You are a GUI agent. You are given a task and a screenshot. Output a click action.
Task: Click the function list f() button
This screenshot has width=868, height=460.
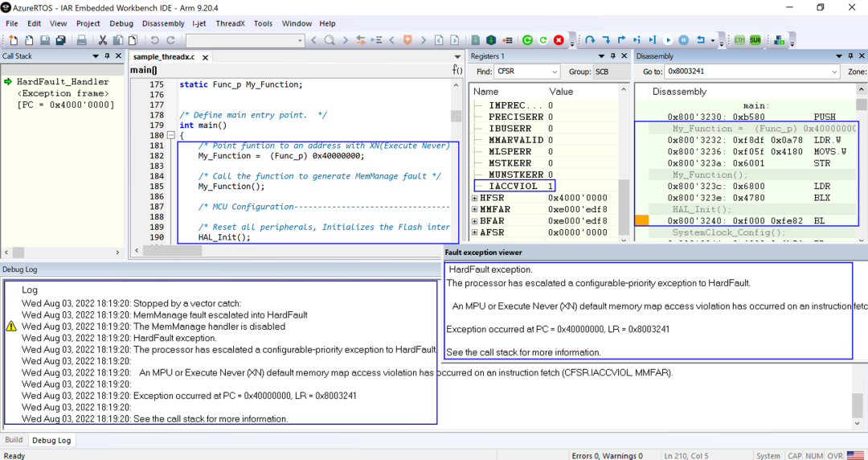[457, 71]
